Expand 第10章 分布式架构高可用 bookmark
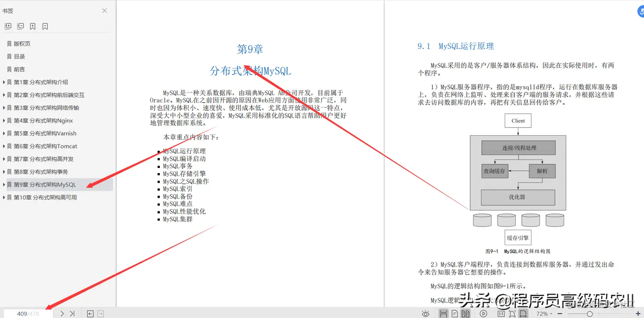Screen dimensions: 644x318 (x=4, y=197)
